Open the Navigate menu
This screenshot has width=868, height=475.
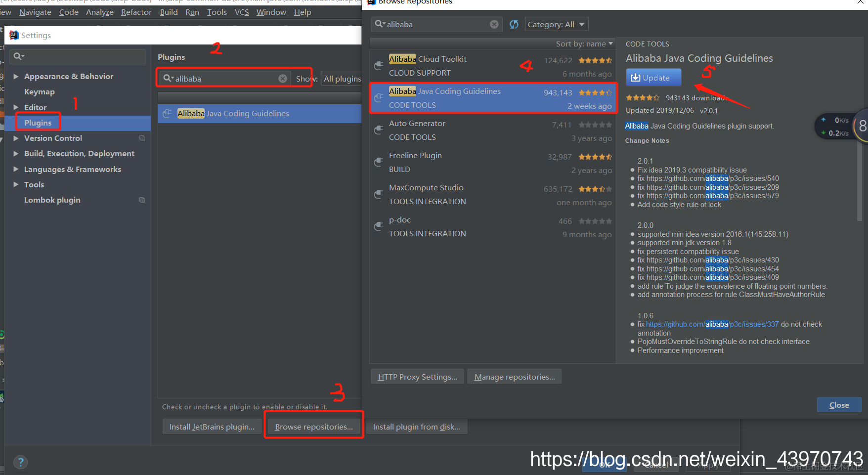[x=35, y=12]
